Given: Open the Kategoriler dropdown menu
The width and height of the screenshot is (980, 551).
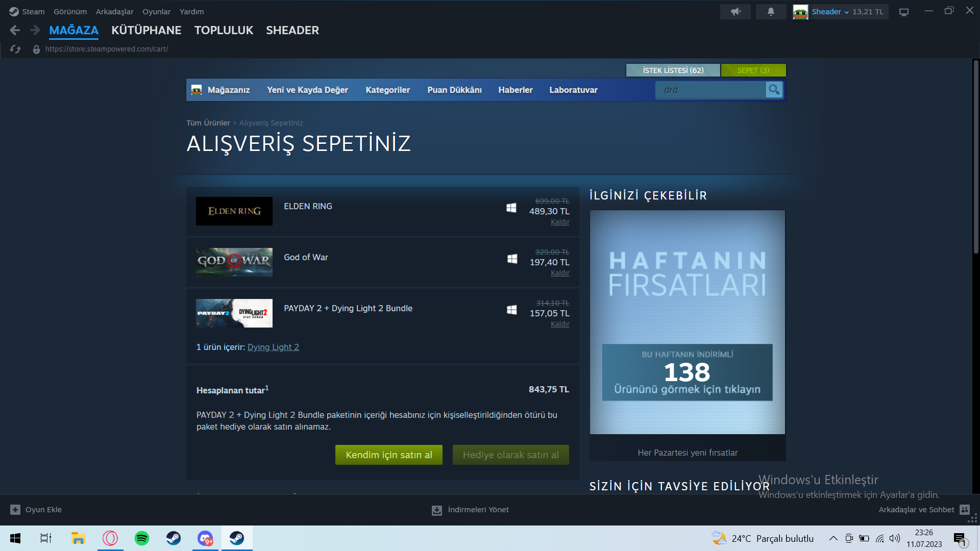Looking at the screenshot, I should pyautogui.click(x=387, y=90).
